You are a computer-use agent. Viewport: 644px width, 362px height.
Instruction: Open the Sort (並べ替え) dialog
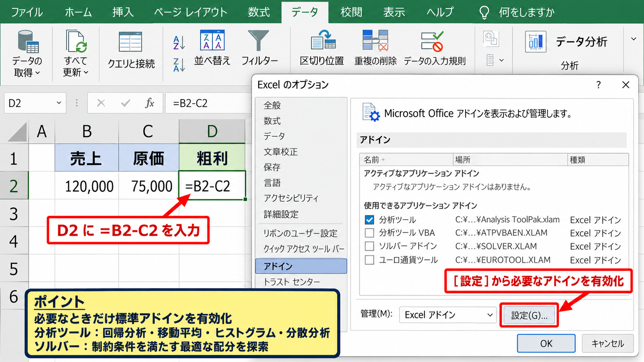(212, 48)
